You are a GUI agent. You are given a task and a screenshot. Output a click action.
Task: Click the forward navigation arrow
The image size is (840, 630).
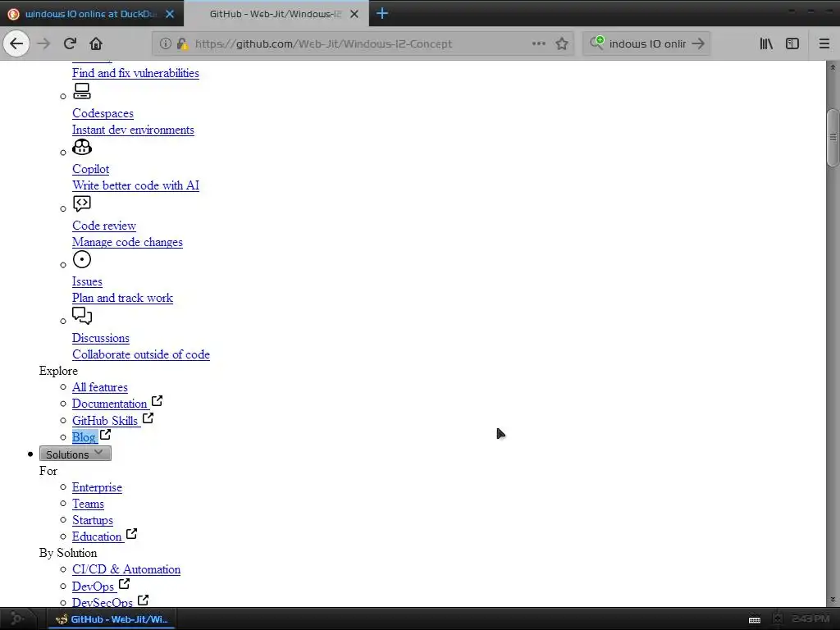[43, 43]
